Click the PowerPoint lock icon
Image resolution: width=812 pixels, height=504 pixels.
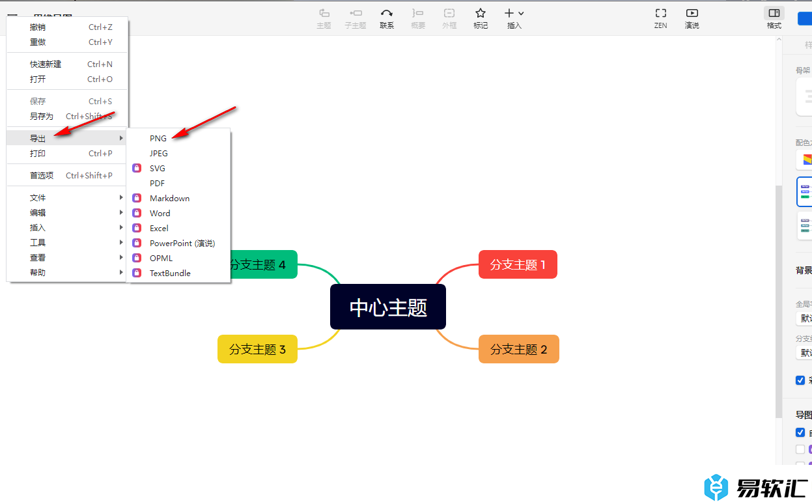137,243
